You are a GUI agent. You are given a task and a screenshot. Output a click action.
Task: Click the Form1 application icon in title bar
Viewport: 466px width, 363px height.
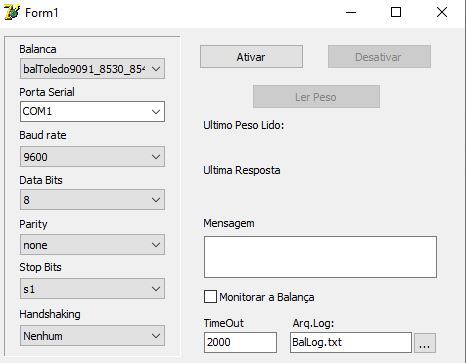pos(12,12)
